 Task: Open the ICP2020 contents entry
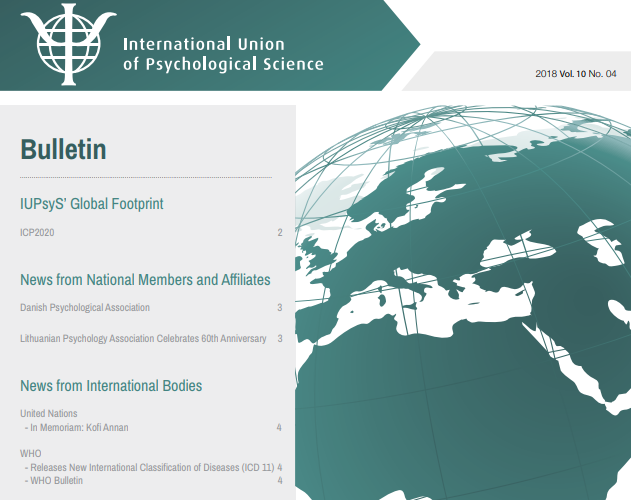pyautogui.click(x=37, y=233)
